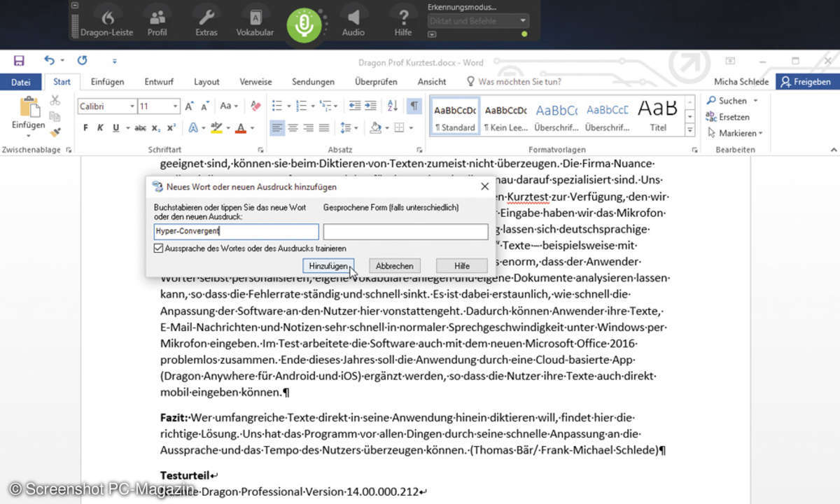Viewport: 840px width, 504px height.
Task: Clear all formatting with eraser icon
Action: [255, 106]
